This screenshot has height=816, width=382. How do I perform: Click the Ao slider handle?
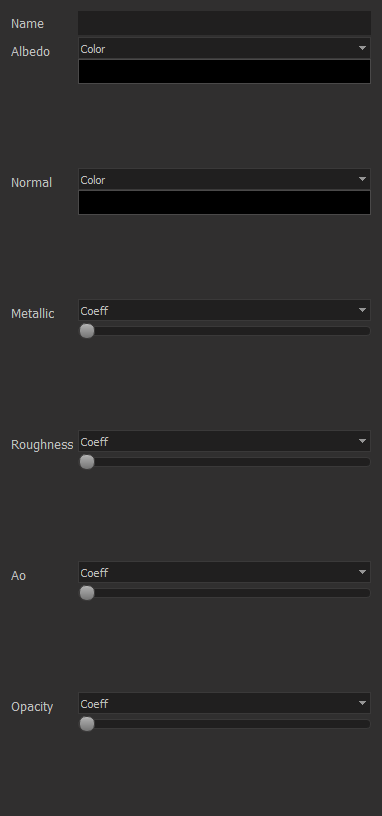(87, 593)
